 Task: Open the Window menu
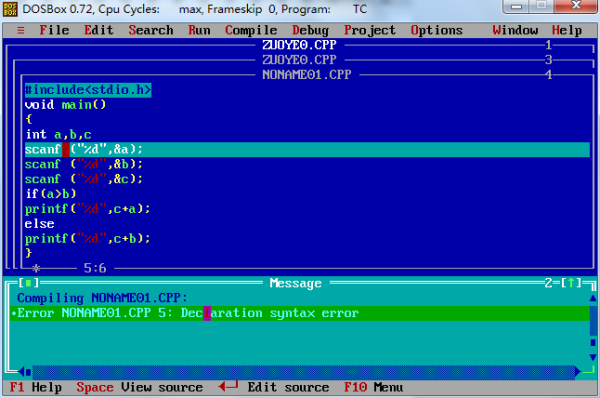pyautogui.click(x=515, y=30)
